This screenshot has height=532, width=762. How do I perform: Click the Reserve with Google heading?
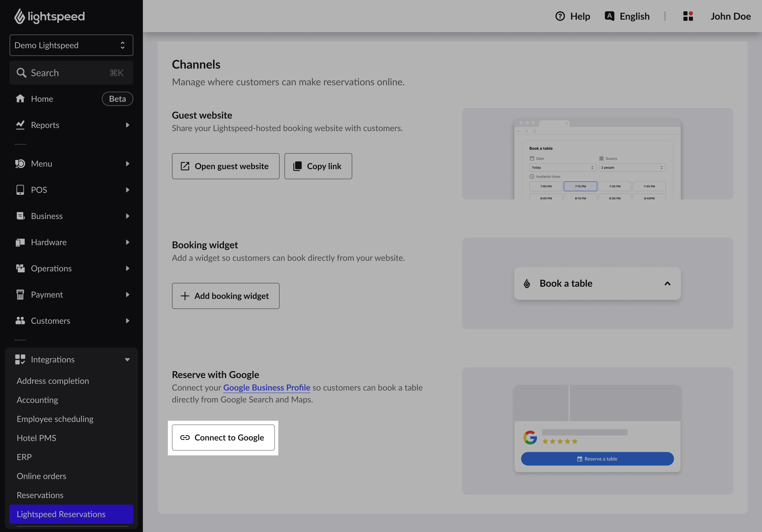click(x=215, y=374)
